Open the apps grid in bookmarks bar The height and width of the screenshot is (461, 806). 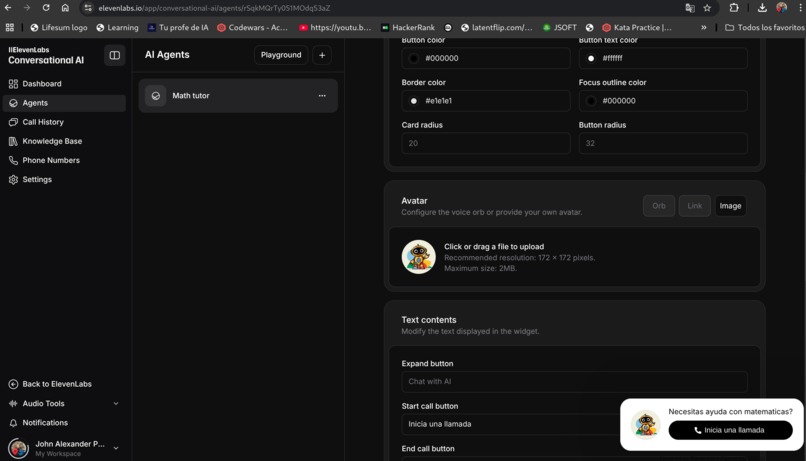10,27
